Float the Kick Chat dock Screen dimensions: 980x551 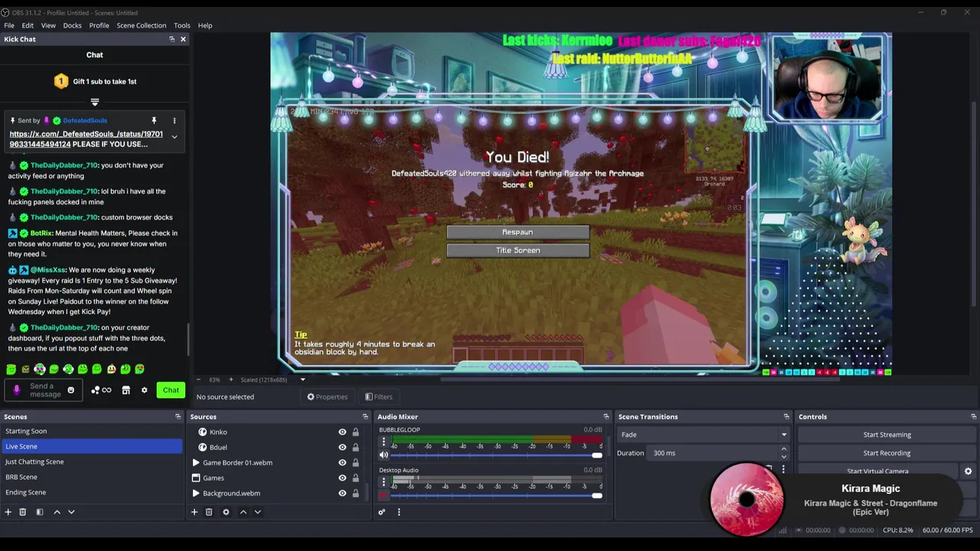click(x=171, y=39)
